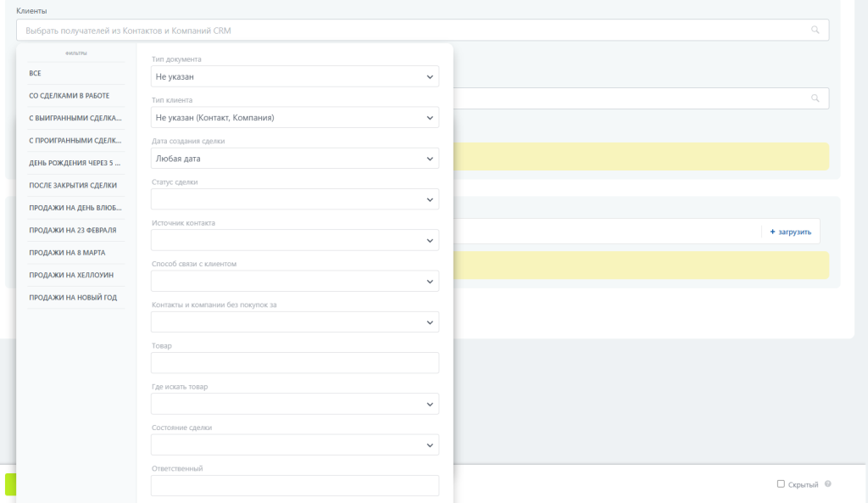Image resolution: width=868 pixels, height=503 pixels.
Task: Click into the Ответственный input field
Action: tap(294, 485)
